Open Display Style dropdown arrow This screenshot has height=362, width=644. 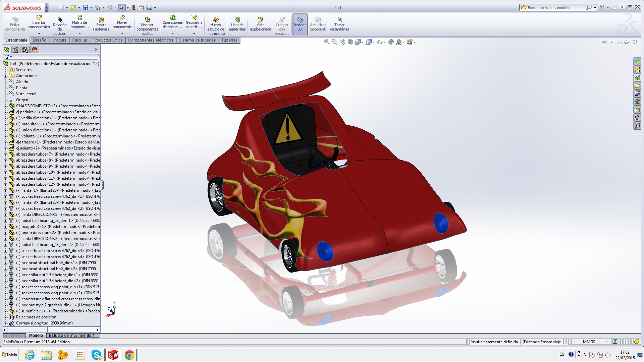click(374, 42)
